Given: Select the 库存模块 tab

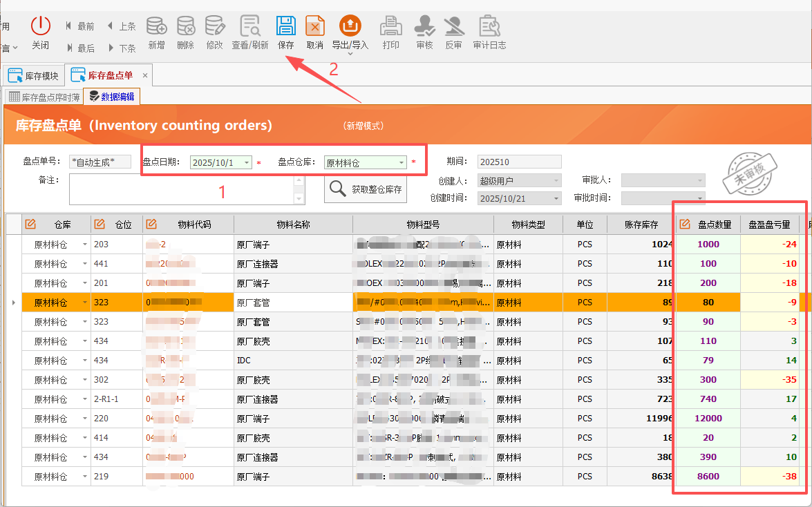Looking at the screenshot, I should coord(35,75).
